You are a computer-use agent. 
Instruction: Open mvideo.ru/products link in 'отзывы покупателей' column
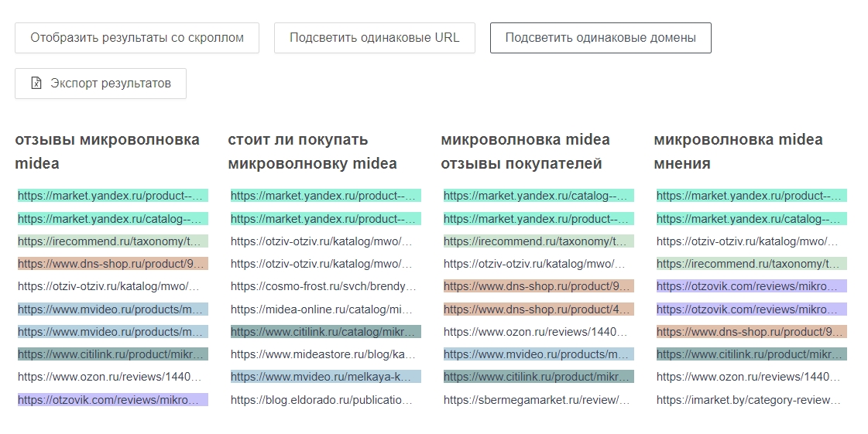(x=539, y=354)
